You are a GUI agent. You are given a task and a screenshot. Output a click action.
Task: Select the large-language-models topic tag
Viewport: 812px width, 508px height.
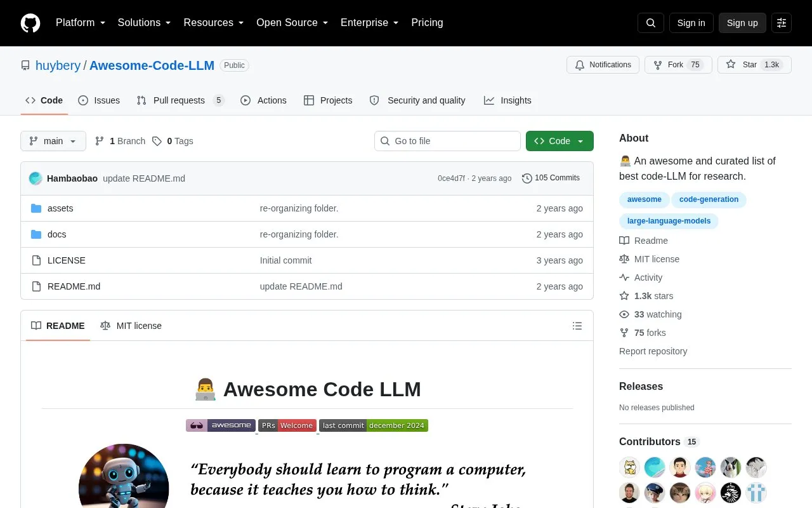[x=669, y=221]
